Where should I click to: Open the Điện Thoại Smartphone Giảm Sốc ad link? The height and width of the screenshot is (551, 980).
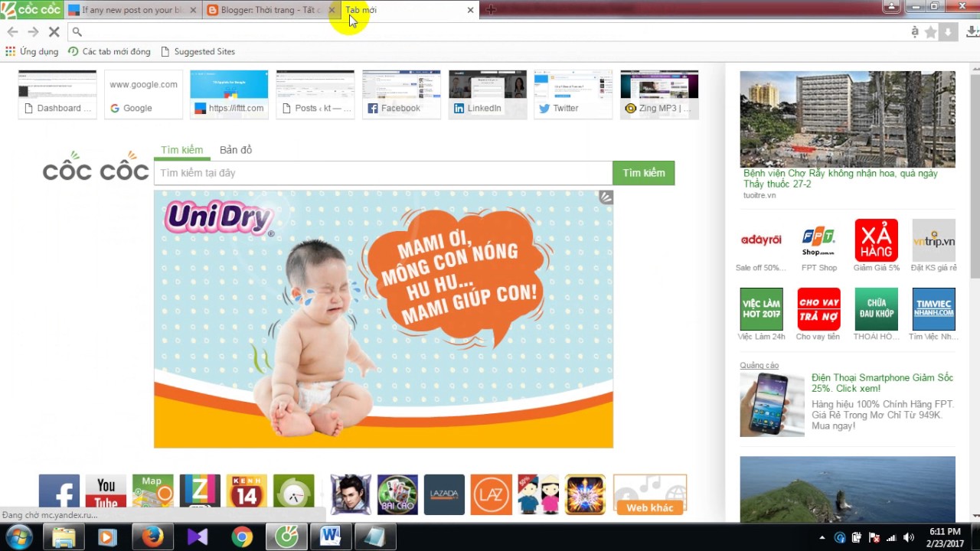click(883, 383)
